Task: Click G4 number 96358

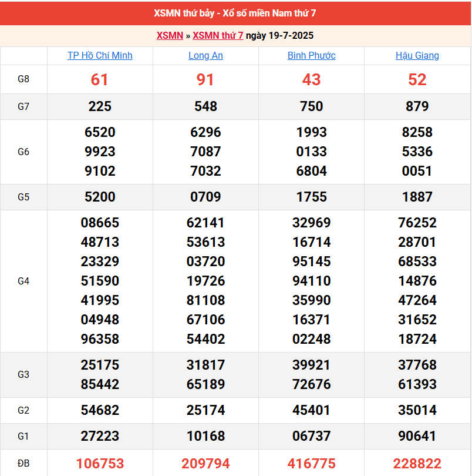Action: pyautogui.click(x=100, y=339)
